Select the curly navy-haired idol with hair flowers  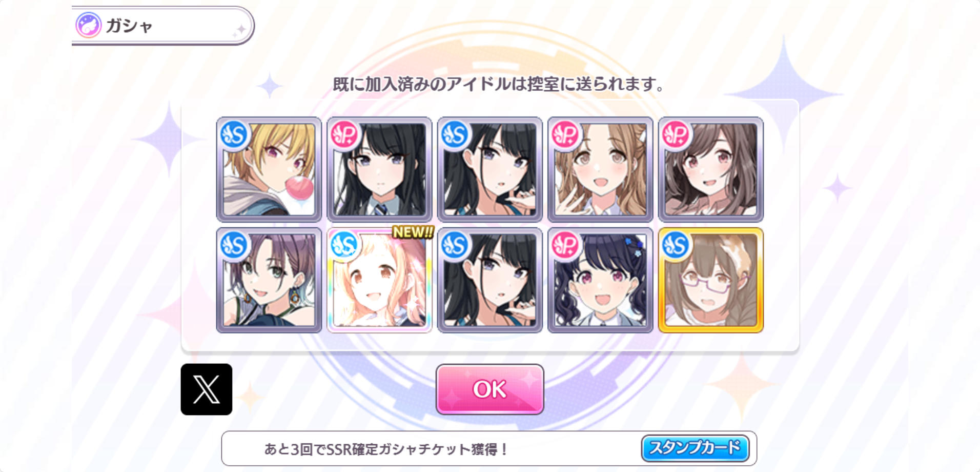click(600, 280)
